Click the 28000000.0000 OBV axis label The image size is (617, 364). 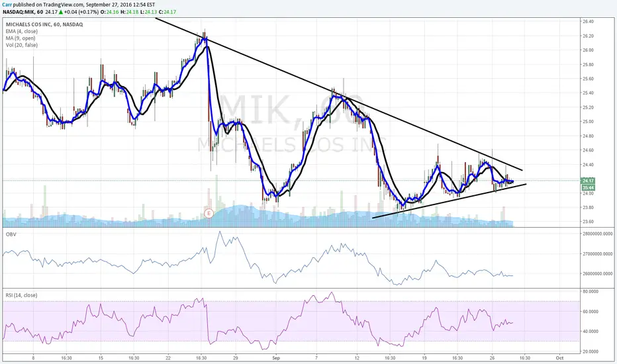[x=597, y=234]
